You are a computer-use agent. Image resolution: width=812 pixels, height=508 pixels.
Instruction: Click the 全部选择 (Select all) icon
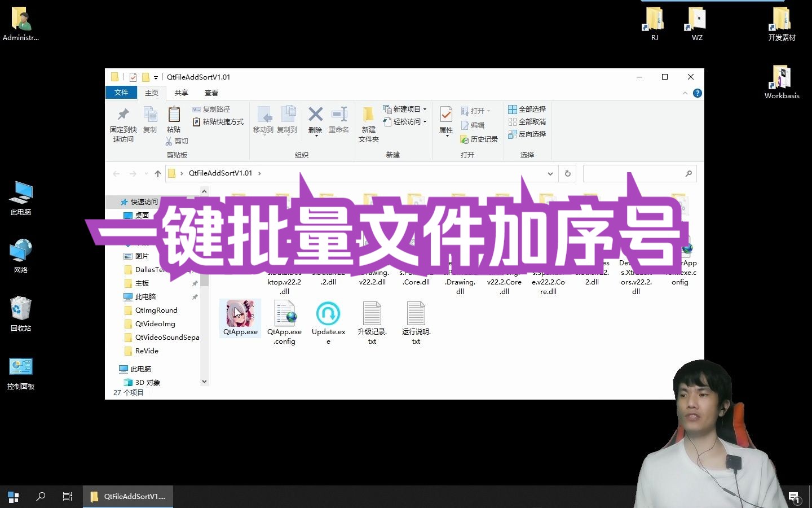tap(513, 109)
